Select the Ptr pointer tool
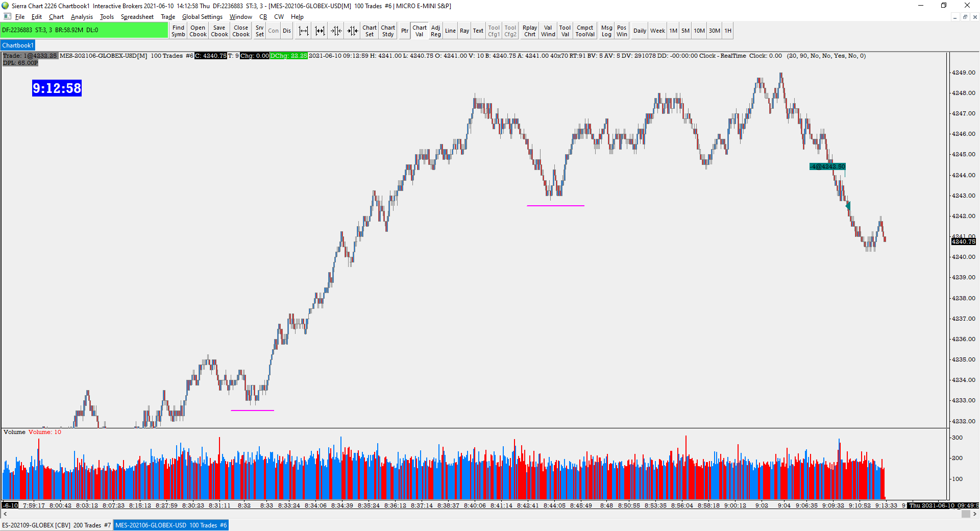The image size is (980, 531). (x=405, y=31)
